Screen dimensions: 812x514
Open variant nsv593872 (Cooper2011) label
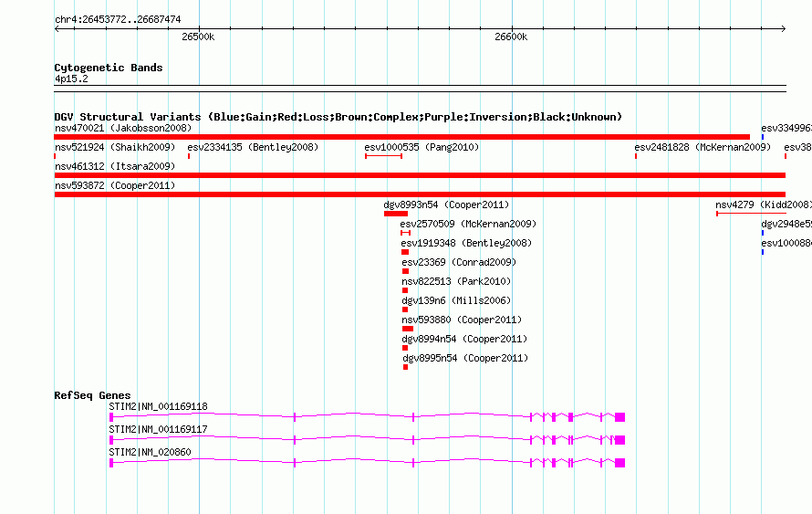pos(115,185)
